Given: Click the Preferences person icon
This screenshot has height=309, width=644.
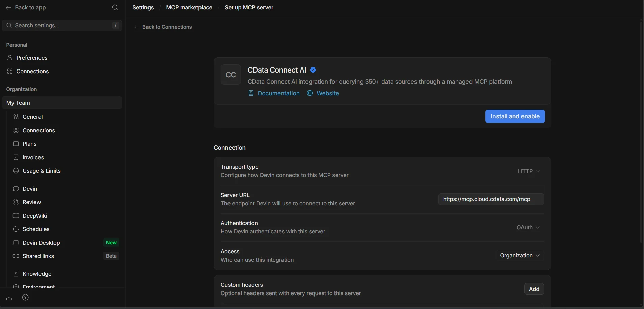Looking at the screenshot, I should [10, 58].
